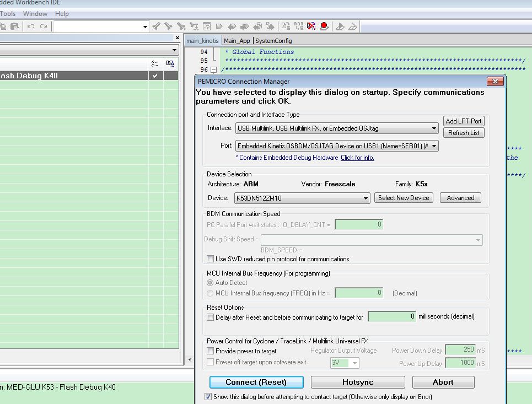Click the IO_DELAY_CNT input field

tap(359, 224)
